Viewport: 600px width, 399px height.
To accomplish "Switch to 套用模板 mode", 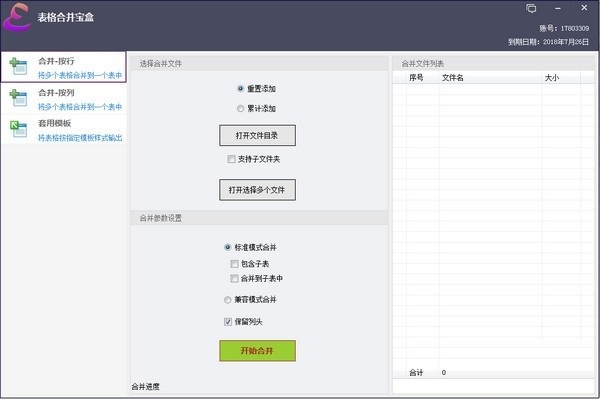I will click(64, 129).
